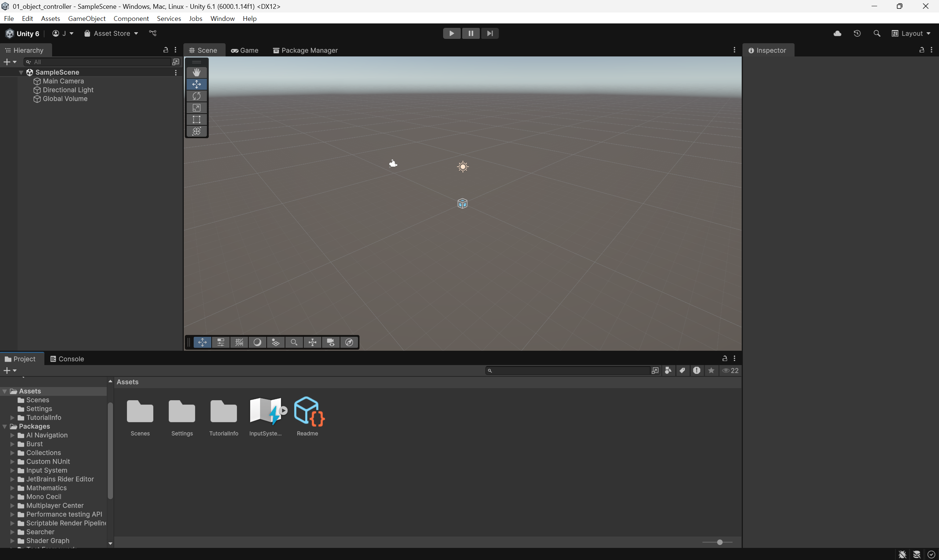Viewport: 939px width, 560px height.
Task: Click the Step frame button
Action: pos(490,33)
